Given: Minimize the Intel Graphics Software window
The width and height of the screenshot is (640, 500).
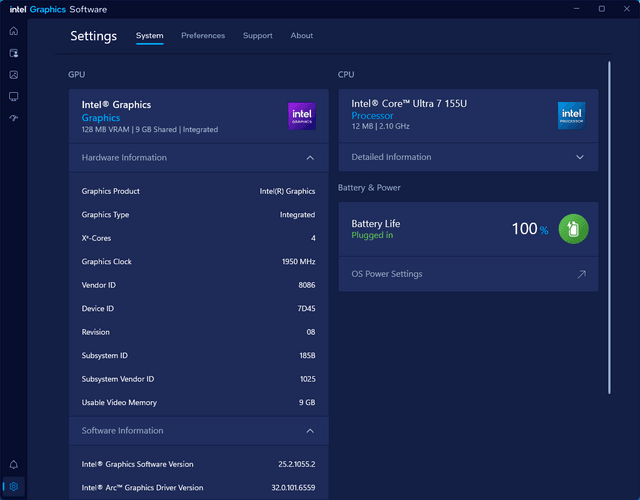Looking at the screenshot, I should 576,9.
